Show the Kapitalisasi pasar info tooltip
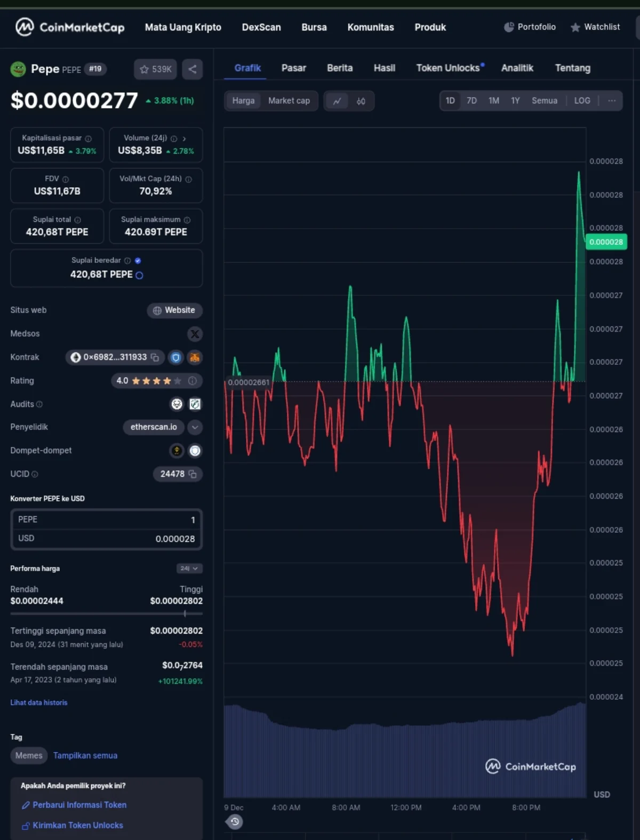 89,139
